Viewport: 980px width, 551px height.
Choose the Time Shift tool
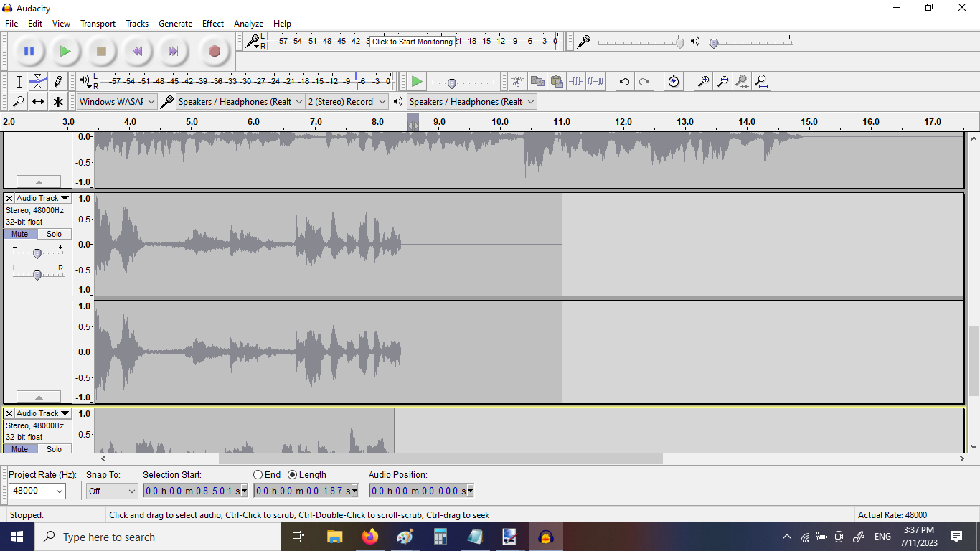point(39,102)
